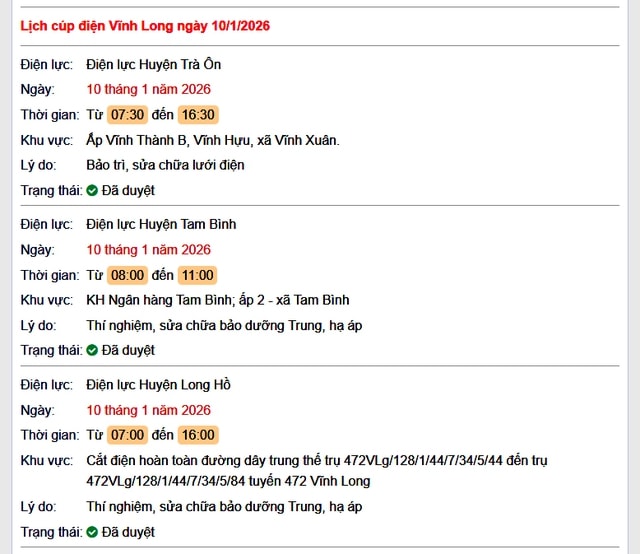Click the Bảo trì, sửa chữa lưới điện reason
The width and height of the screenshot is (640, 554).
165,165
